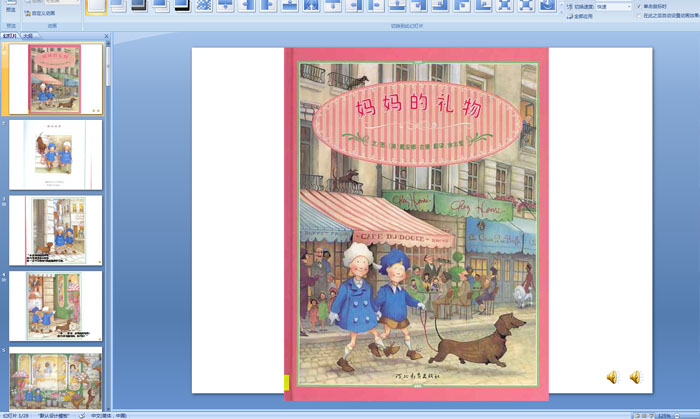Apply the fifth transition with black shadow
The width and height of the screenshot is (700, 419).
(182, 6)
